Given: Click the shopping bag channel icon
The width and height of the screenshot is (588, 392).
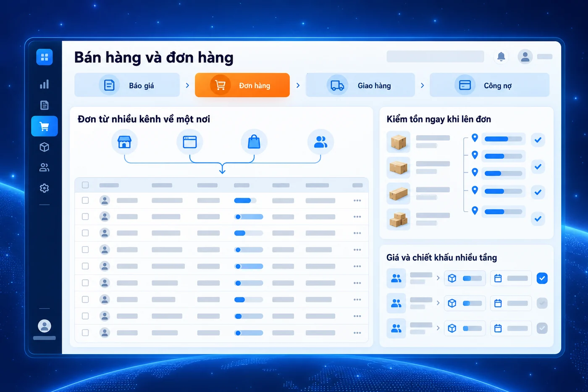Looking at the screenshot, I should pyautogui.click(x=254, y=142).
